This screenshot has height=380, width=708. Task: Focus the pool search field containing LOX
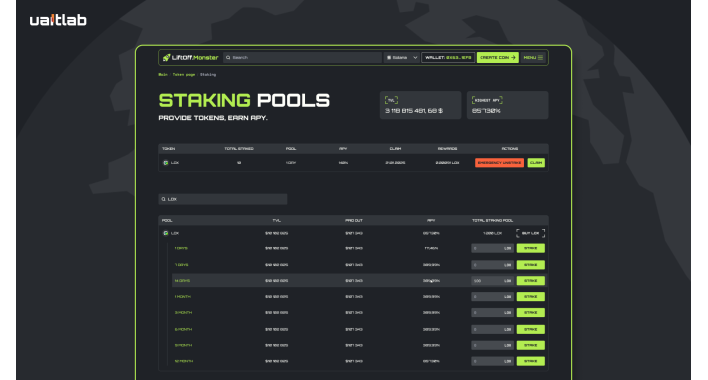223,199
